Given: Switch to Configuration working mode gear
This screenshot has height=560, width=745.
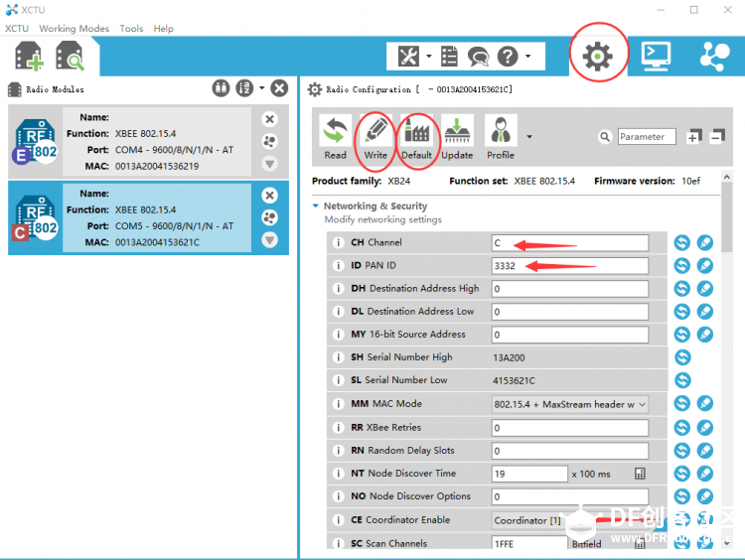Looking at the screenshot, I should pyautogui.click(x=598, y=56).
